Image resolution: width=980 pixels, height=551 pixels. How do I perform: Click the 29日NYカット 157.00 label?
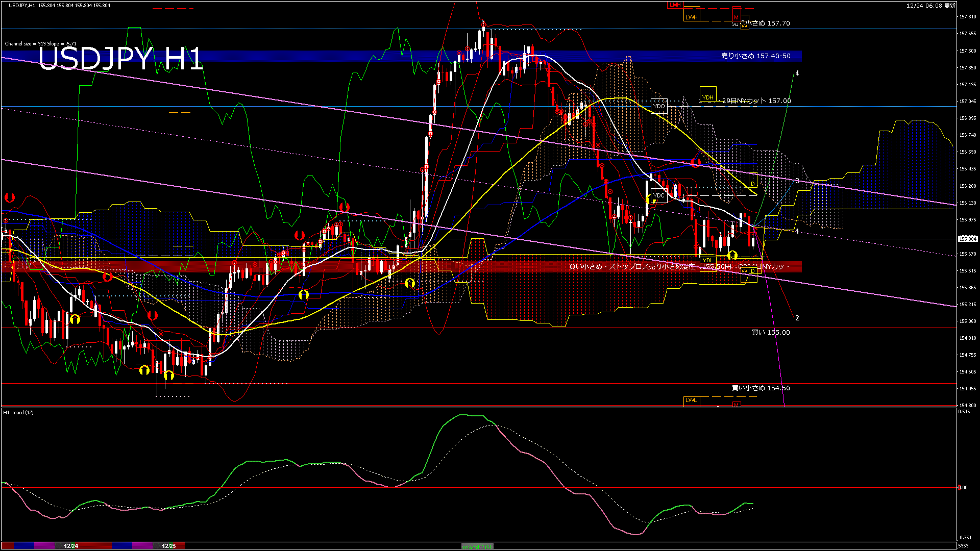pos(756,101)
